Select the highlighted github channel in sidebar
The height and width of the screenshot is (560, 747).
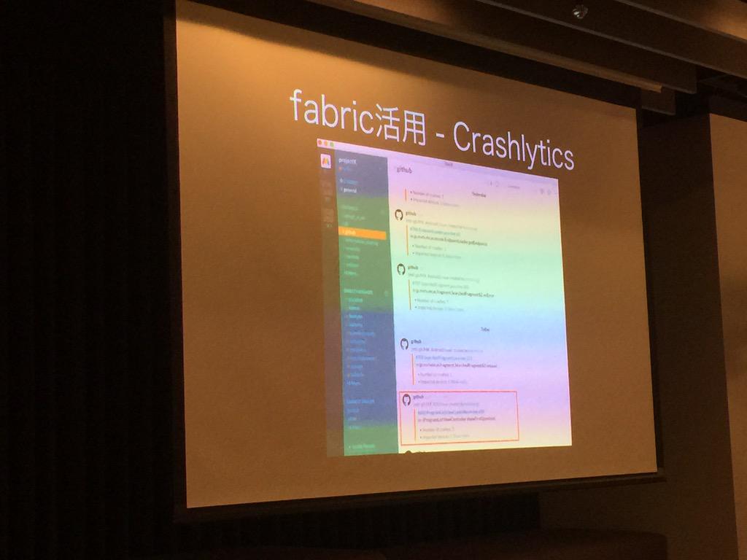(x=363, y=233)
